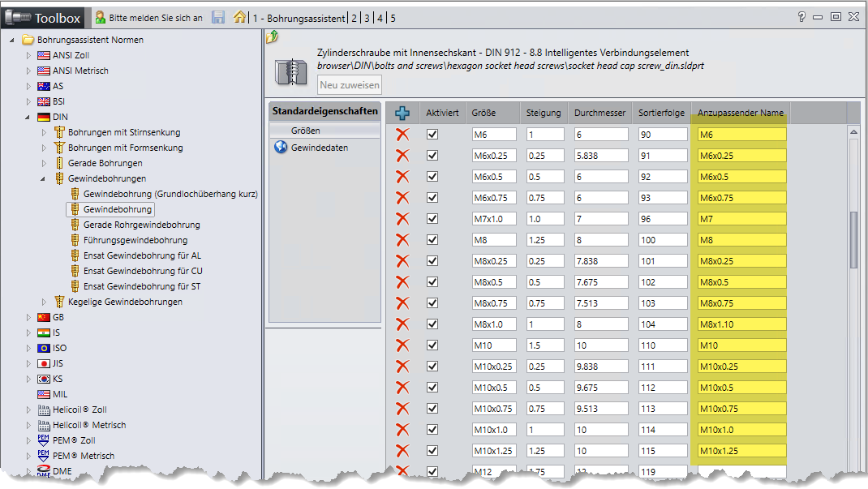Click the folder-up arrow icon
Image resolution: width=868 pixels, height=489 pixels.
273,36
